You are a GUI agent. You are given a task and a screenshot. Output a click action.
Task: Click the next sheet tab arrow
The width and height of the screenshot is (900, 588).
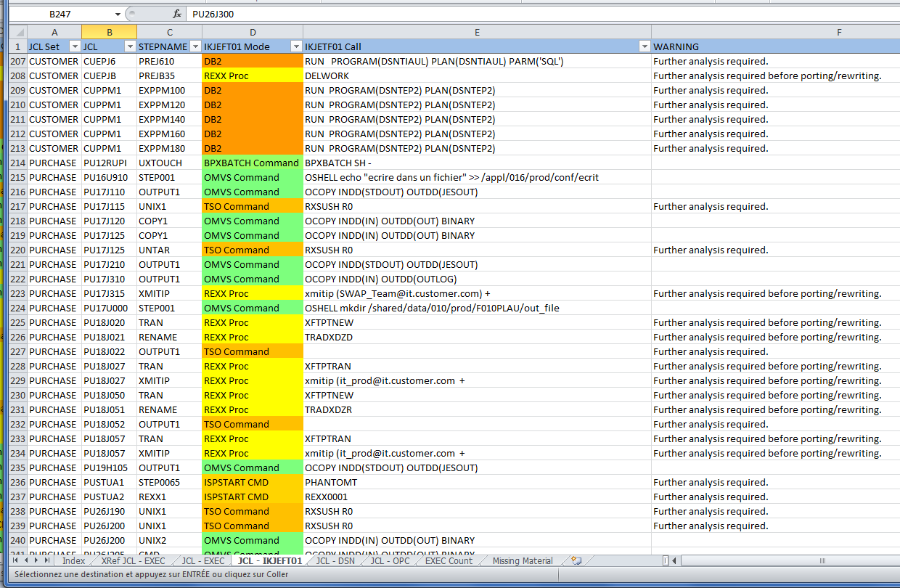click(36, 560)
